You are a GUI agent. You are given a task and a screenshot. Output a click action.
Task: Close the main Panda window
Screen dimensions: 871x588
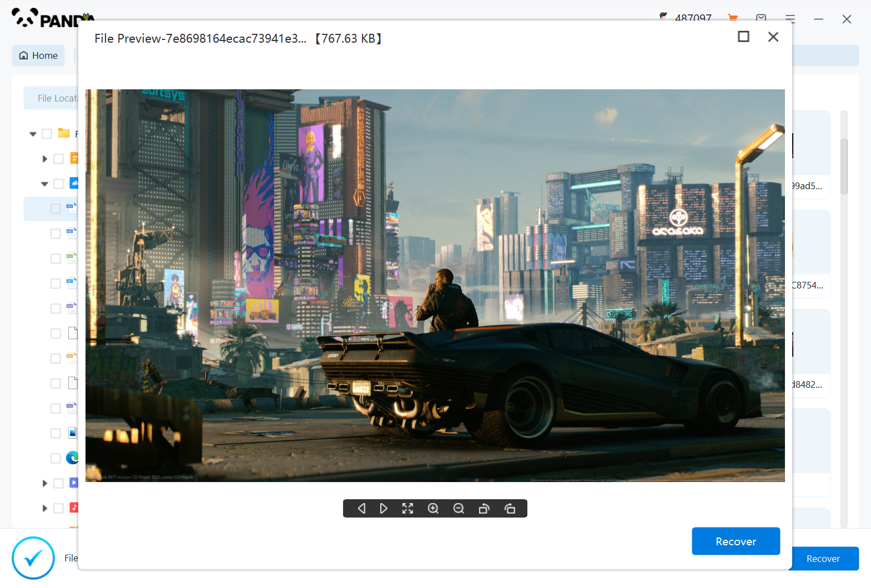pos(847,19)
